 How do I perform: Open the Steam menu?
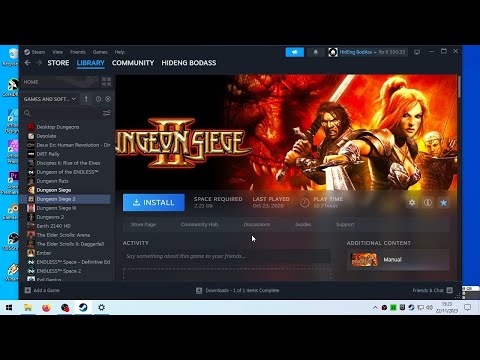pos(35,52)
